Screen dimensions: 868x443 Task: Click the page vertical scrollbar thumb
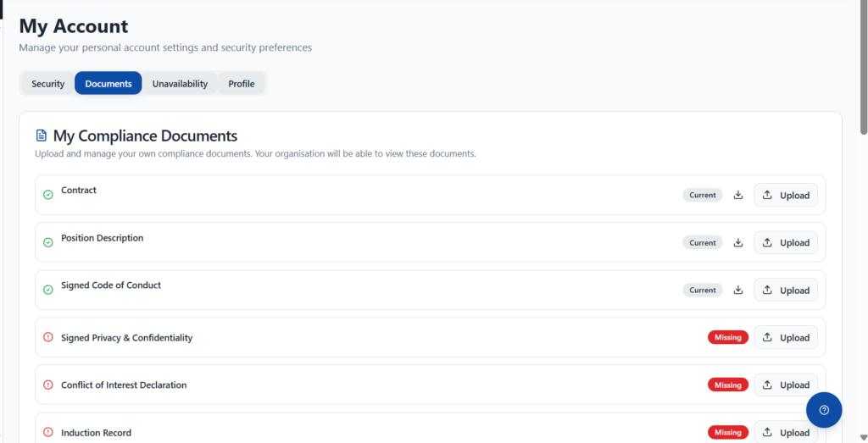tap(864, 68)
